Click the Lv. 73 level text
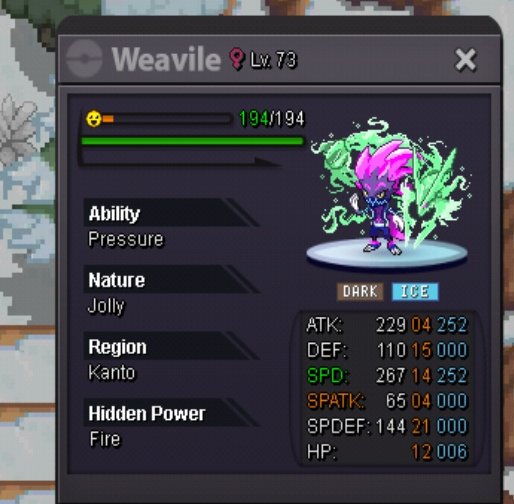The height and width of the screenshot is (504, 514). tap(273, 60)
